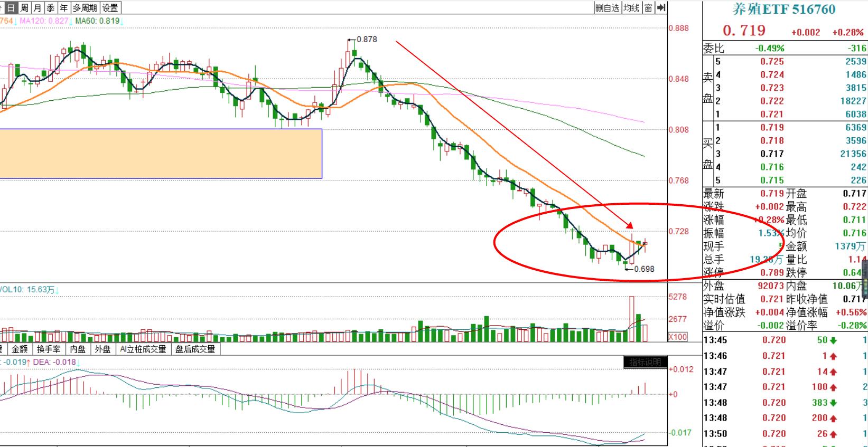Click the 开盘 opening price value 0.717
This screenshot has width=868, height=447.
pyautogui.click(x=855, y=193)
